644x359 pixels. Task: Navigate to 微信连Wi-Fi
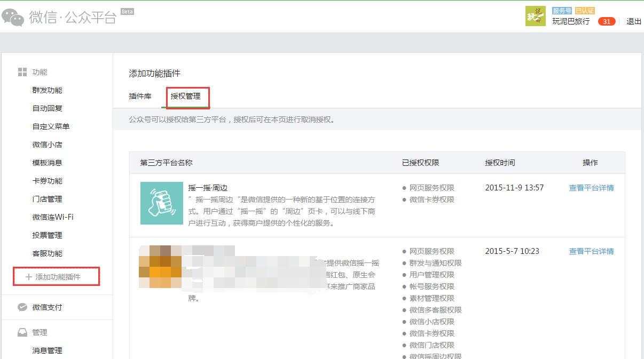pyautogui.click(x=53, y=217)
